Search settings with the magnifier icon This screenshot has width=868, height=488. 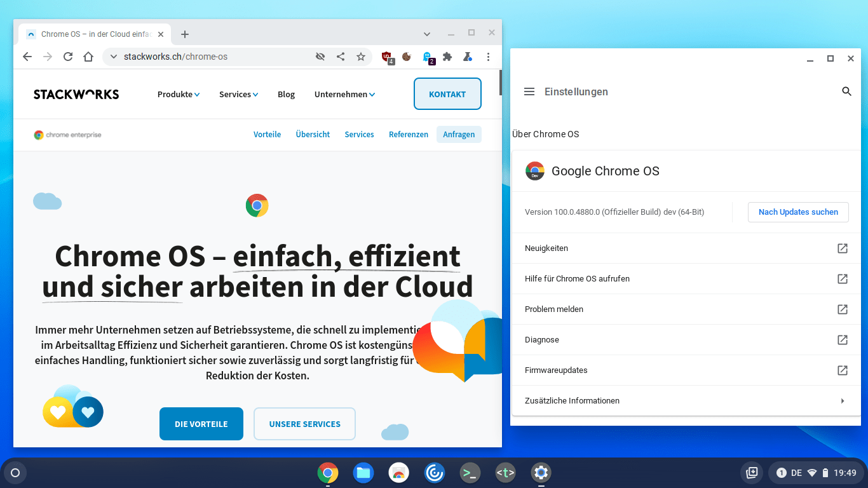[x=846, y=91]
